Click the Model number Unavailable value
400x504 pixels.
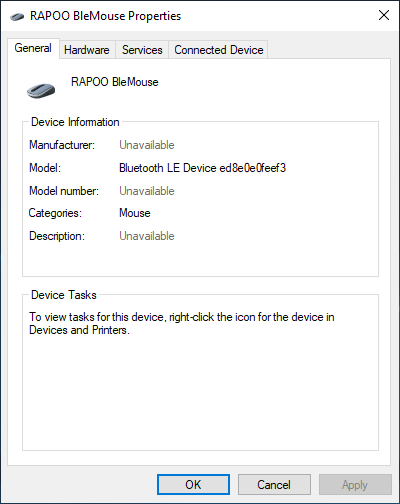pos(147,191)
